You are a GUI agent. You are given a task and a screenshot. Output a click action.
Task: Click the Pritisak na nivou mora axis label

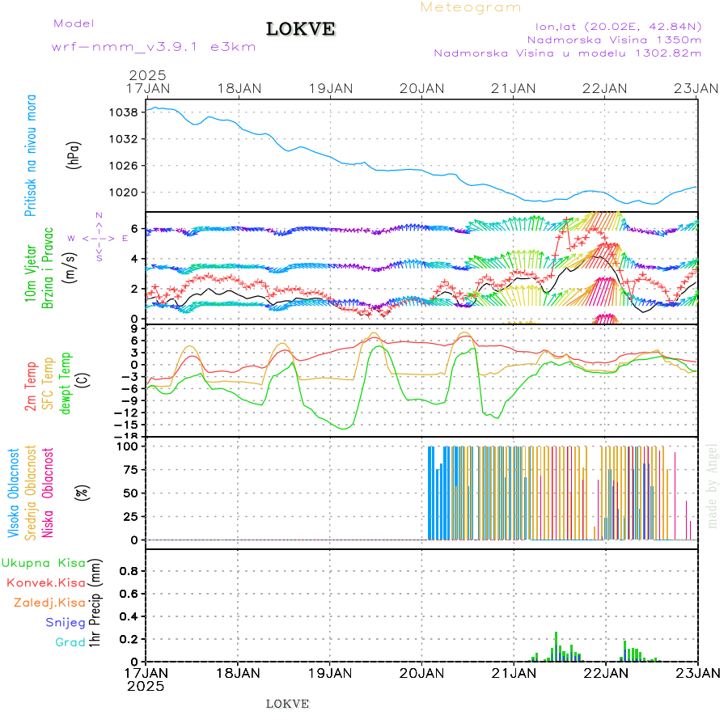(x=31, y=159)
